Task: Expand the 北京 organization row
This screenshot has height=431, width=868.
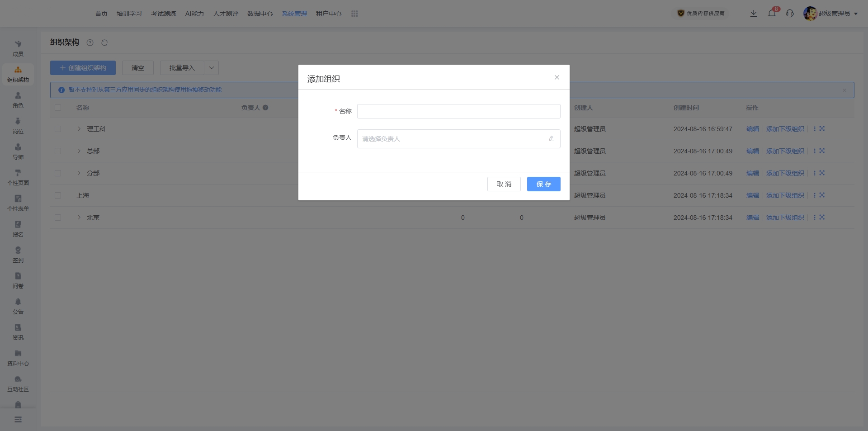Action: [x=79, y=218]
